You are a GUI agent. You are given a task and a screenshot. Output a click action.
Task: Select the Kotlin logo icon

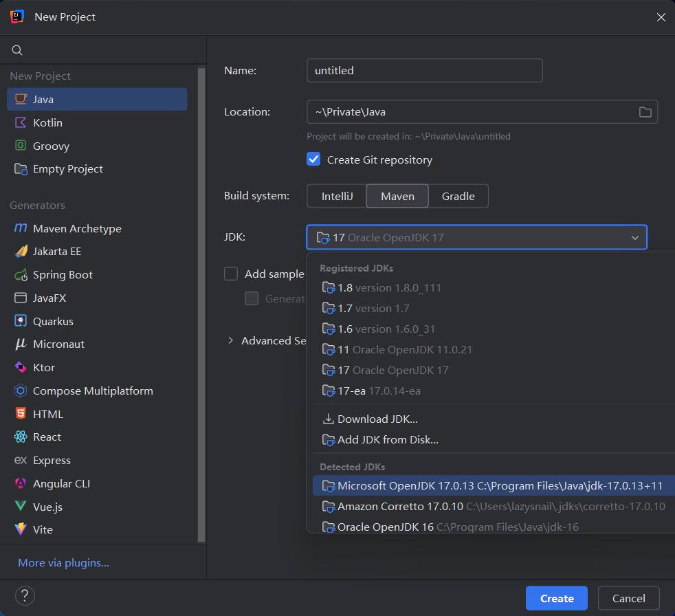coord(21,122)
